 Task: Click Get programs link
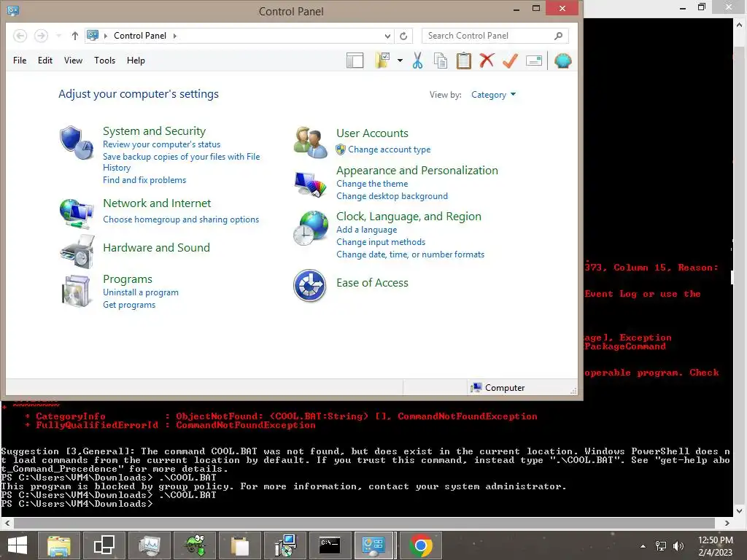click(129, 305)
